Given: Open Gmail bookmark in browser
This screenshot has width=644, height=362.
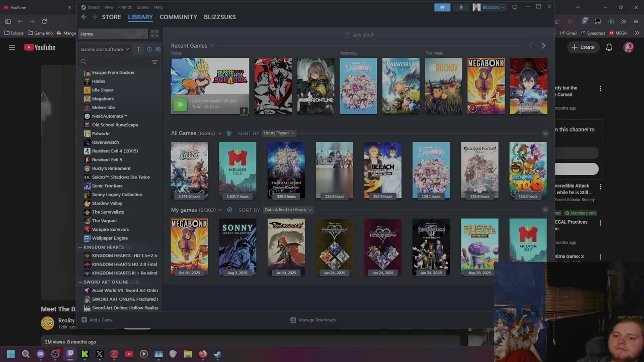Looking at the screenshot, I should coord(568,33).
